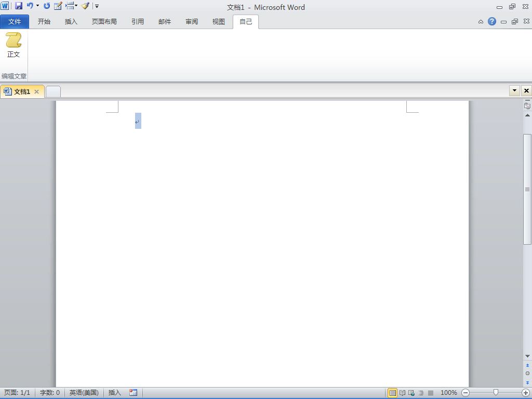
Task: Open the 页面布局 ribbon tab
Action: click(104, 22)
